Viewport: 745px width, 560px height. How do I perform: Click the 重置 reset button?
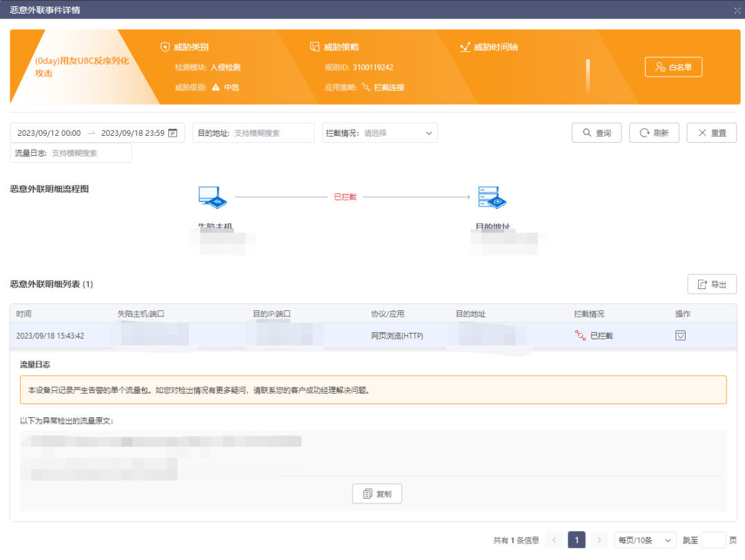[x=711, y=133]
